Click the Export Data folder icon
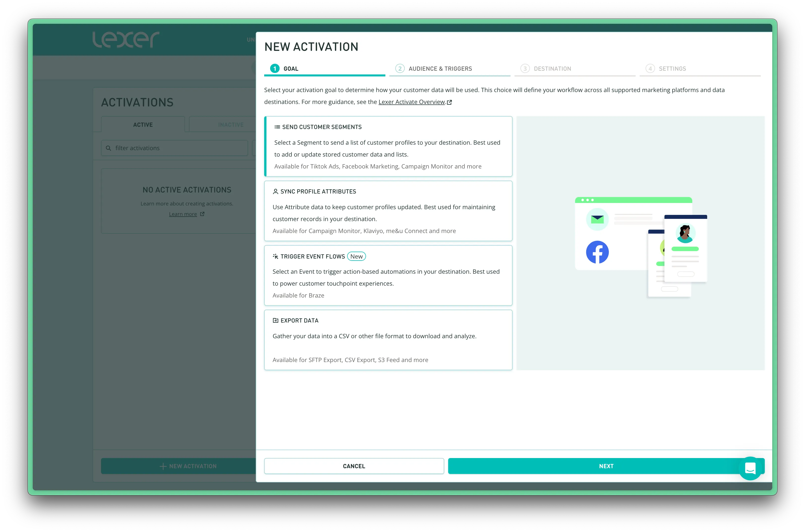 click(x=275, y=320)
